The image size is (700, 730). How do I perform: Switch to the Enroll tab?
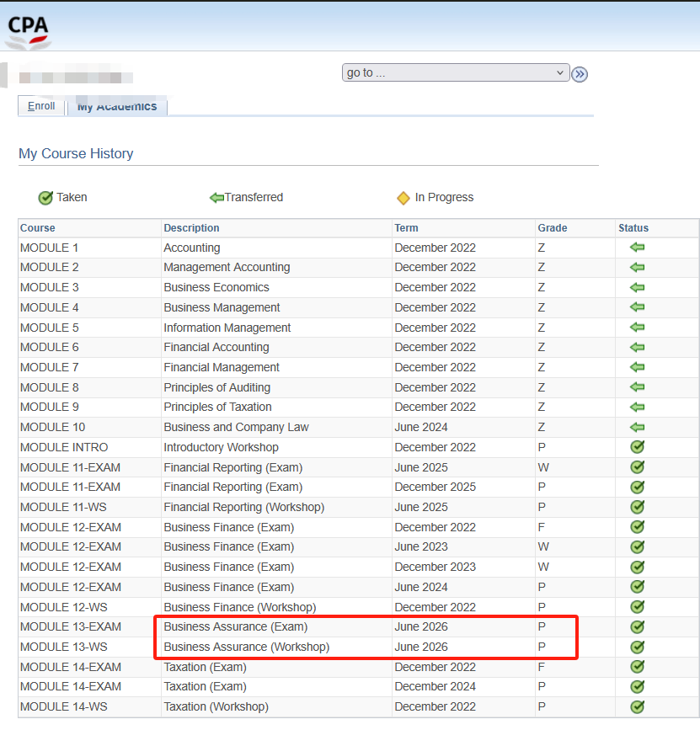click(x=41, y=106)
